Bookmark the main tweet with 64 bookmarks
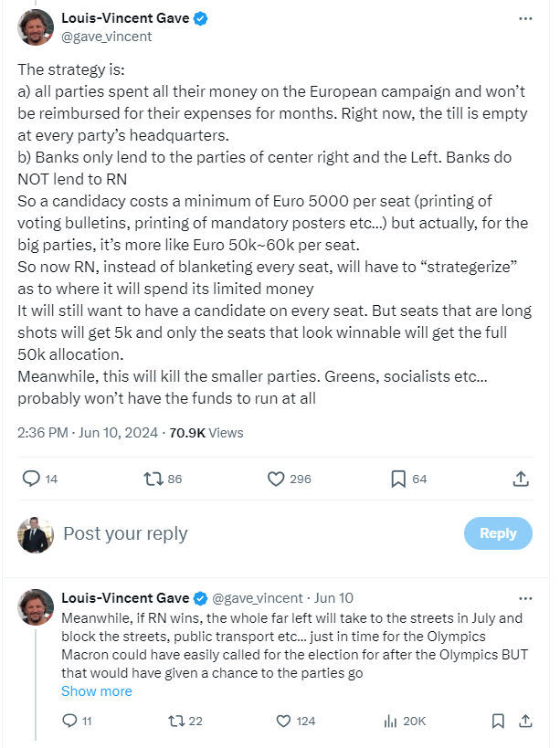Image resolution: width=560 pixels, height=748 pixels. 398,479
